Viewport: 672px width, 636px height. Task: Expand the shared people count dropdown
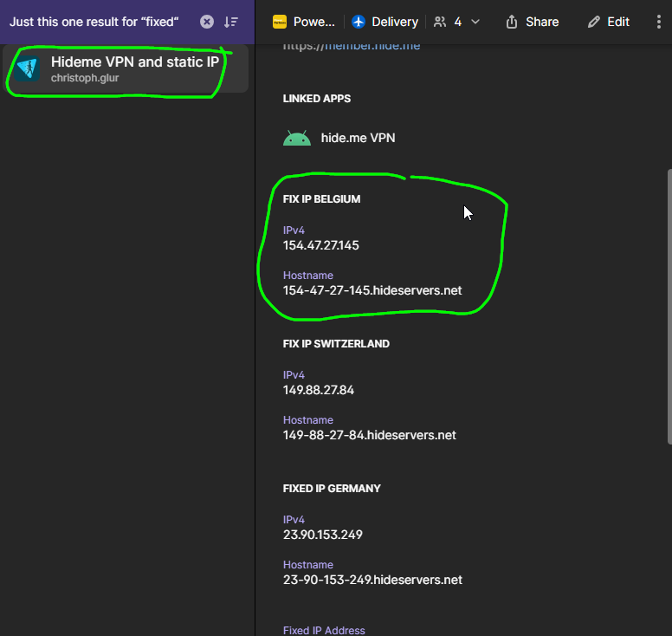(x=475, y=22)
